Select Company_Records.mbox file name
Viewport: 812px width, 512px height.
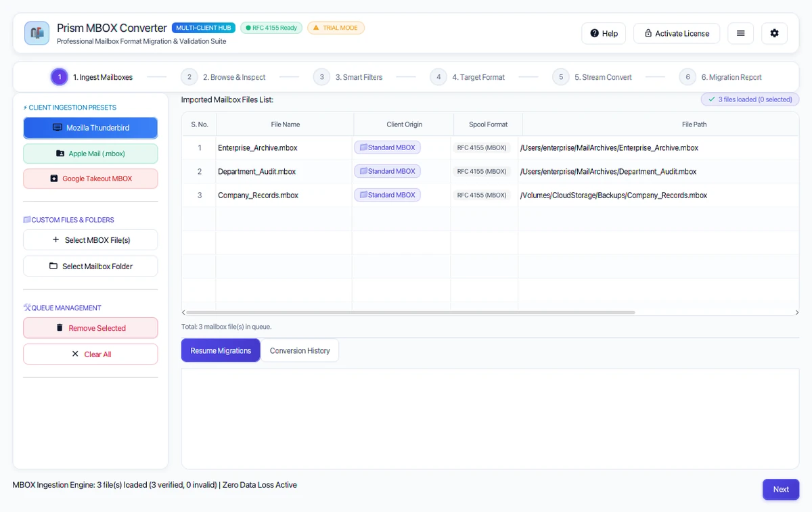258,195
